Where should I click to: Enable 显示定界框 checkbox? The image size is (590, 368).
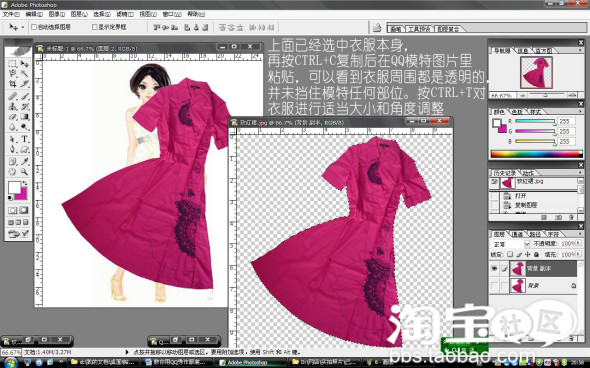[x=95, y=27]
